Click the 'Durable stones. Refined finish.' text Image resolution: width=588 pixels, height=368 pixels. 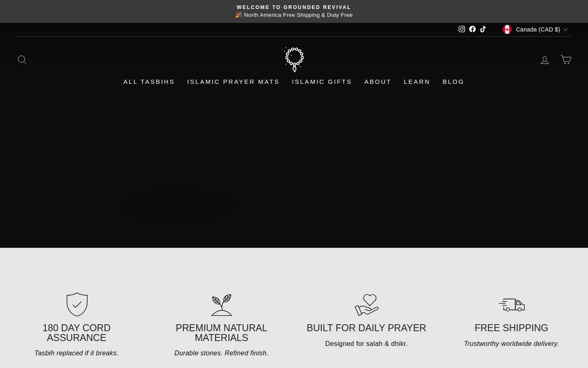coord(221,353)
